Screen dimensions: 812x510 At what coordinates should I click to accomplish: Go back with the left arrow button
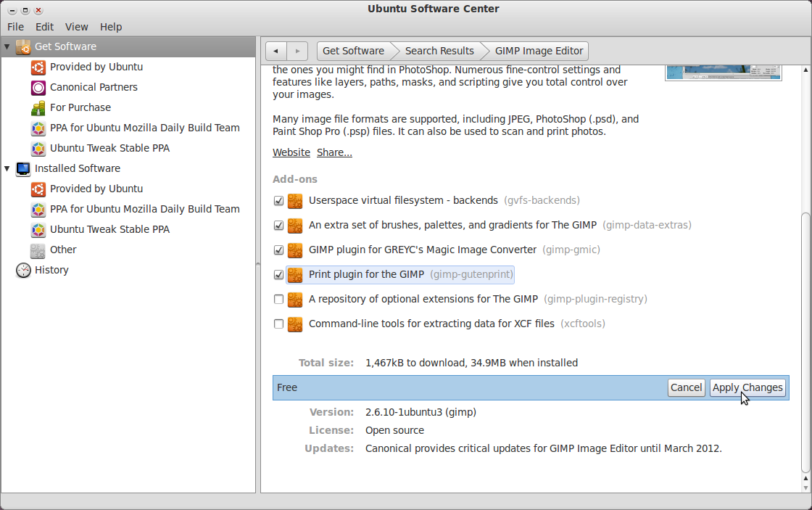pos(276,51)
